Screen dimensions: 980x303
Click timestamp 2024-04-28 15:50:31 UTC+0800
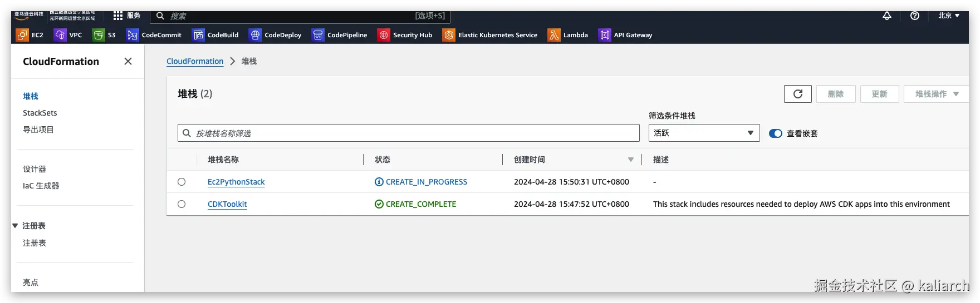click(571, 182)
